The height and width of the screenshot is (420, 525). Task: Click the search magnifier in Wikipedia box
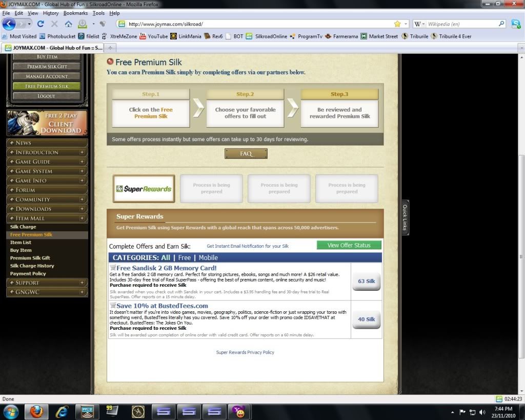501,24
